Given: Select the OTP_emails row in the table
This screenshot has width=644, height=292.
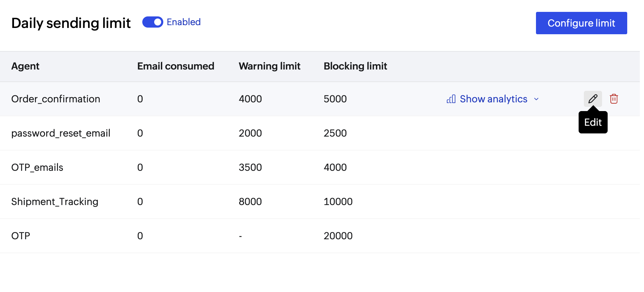Looking at the screenshot, I should point(37,167).
